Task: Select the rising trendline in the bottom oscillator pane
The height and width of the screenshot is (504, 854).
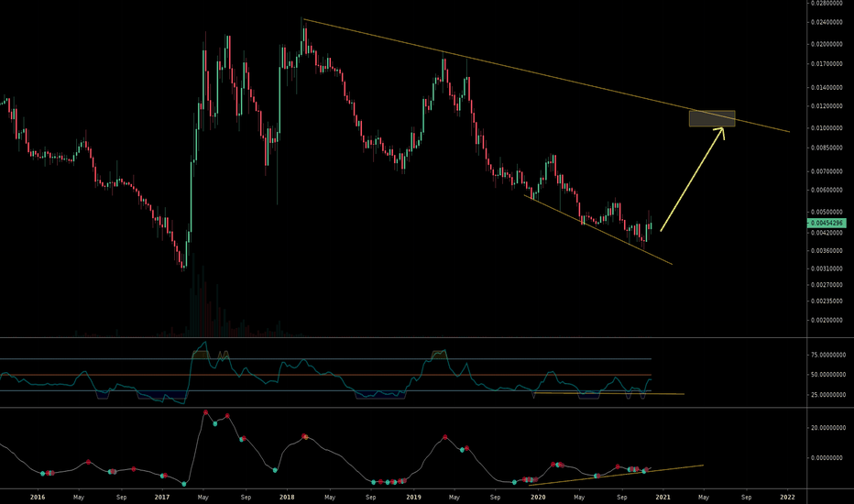Action: (x=616, y=475)
